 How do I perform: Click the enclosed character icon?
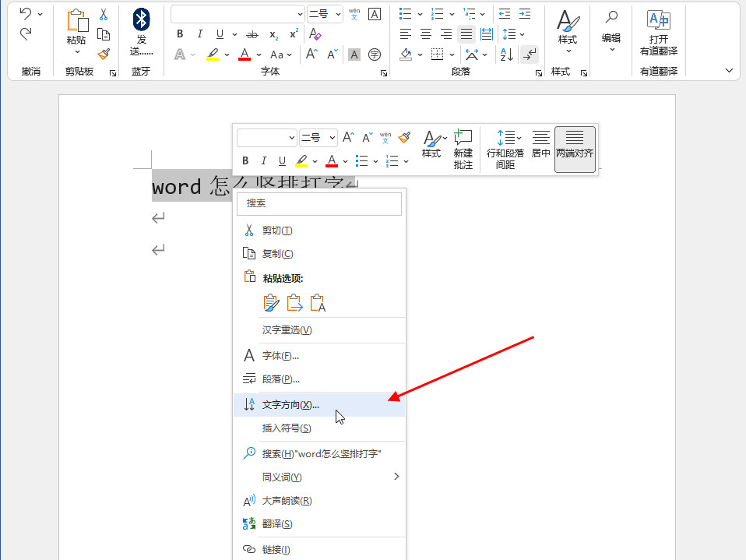[x=375, y=55]
